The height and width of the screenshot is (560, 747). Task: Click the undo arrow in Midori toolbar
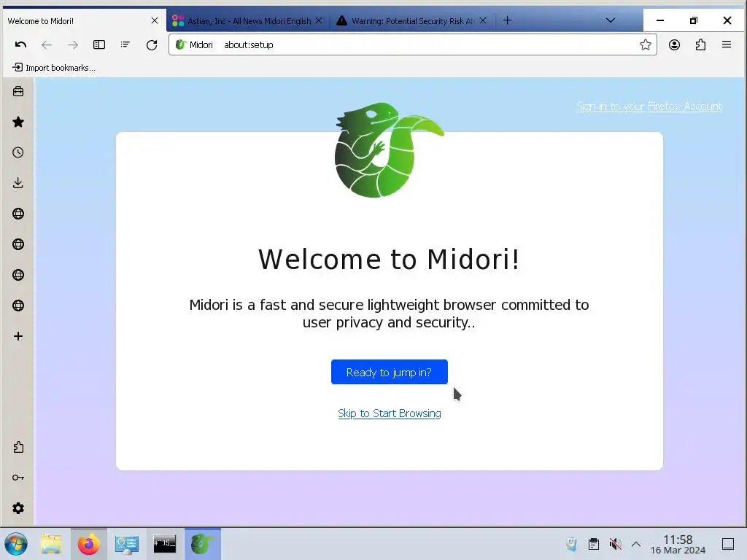pyautogui.click(x=20, y=44)
